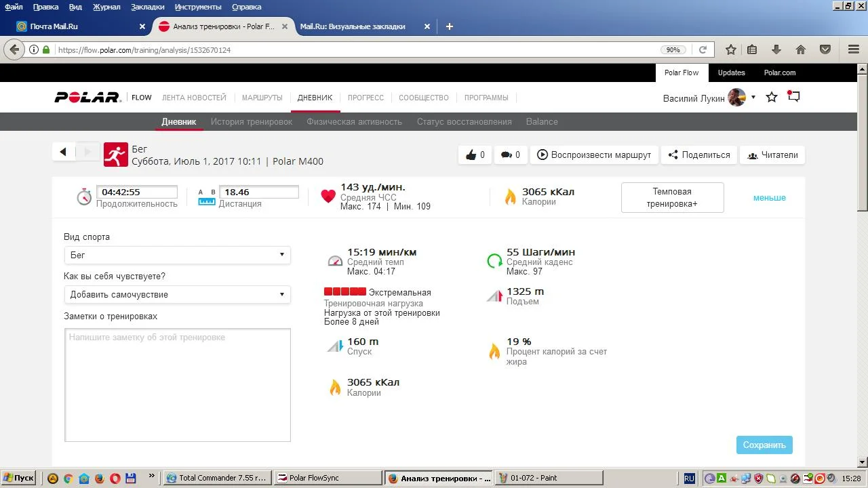Go to previous training with left arrow
The width and height of the screenshot is (868, 488).
point(63,152)
